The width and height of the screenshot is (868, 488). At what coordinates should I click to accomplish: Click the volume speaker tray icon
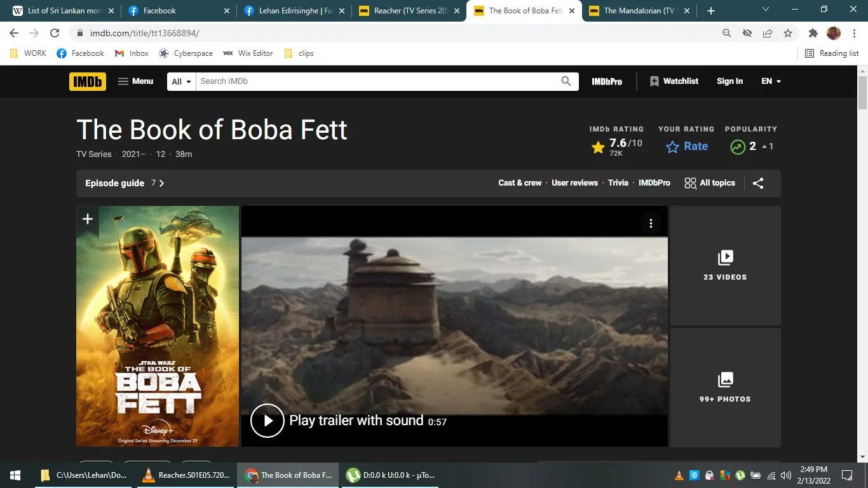786,475
